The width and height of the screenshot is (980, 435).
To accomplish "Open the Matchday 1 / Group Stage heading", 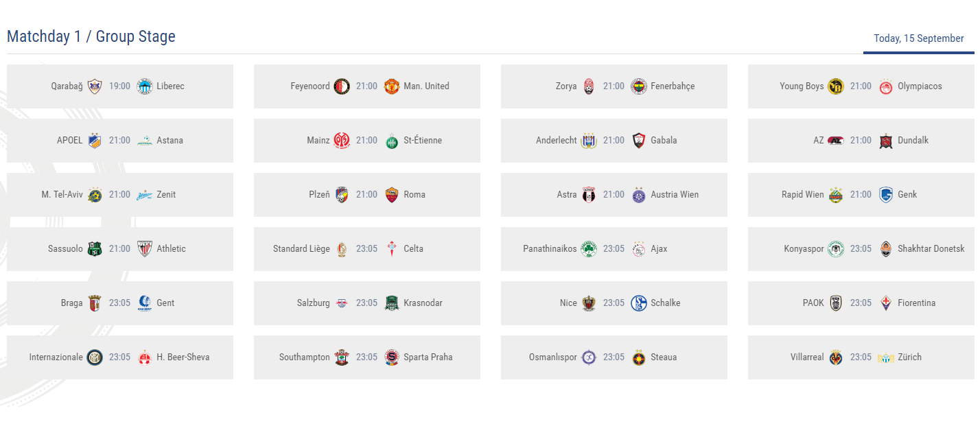I will pos(91,36).
